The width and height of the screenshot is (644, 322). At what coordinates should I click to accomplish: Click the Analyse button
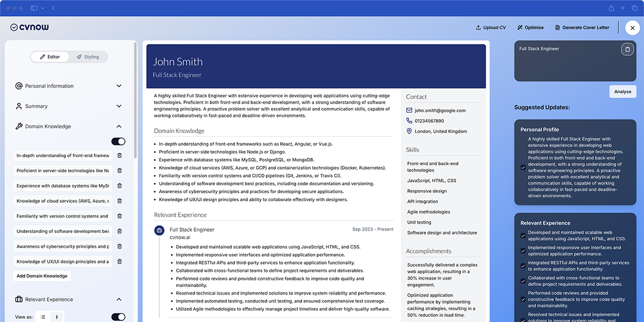tap(623, 92)
